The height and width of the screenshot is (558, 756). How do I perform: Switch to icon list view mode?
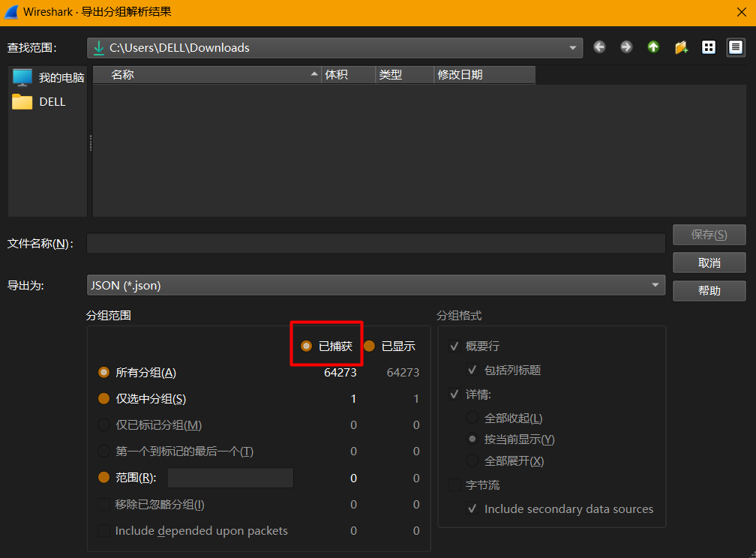(x=708, y=47)
